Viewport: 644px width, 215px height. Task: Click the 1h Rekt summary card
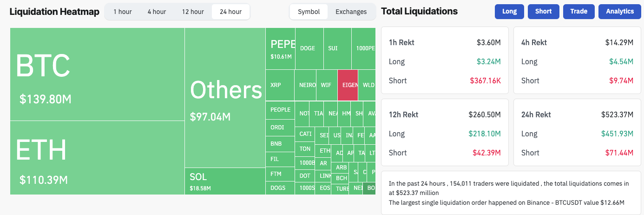[445, 60]
